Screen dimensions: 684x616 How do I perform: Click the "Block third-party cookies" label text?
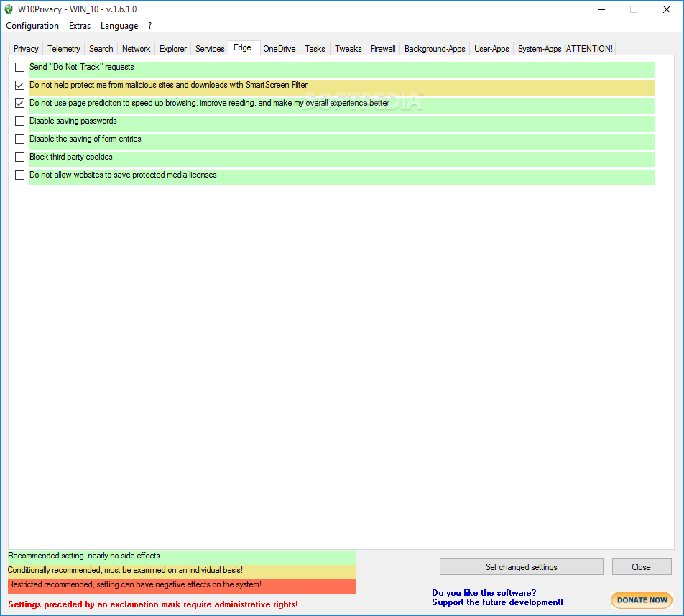pyautogui.click(x=70, y=157)
